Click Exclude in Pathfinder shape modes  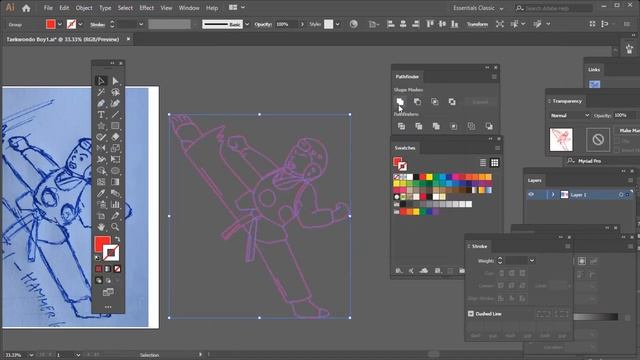point(452,102)
